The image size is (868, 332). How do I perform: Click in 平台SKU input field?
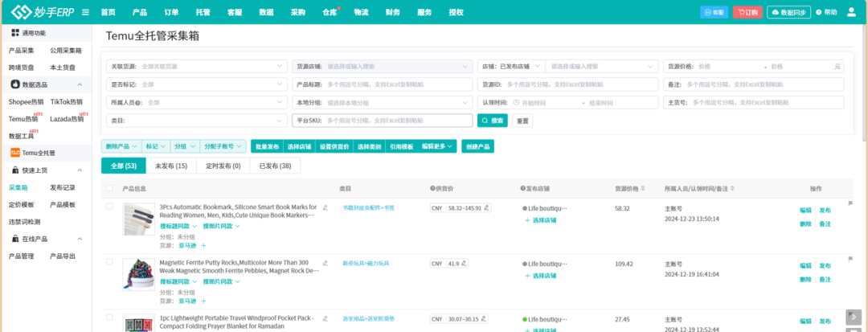[382, 121]
